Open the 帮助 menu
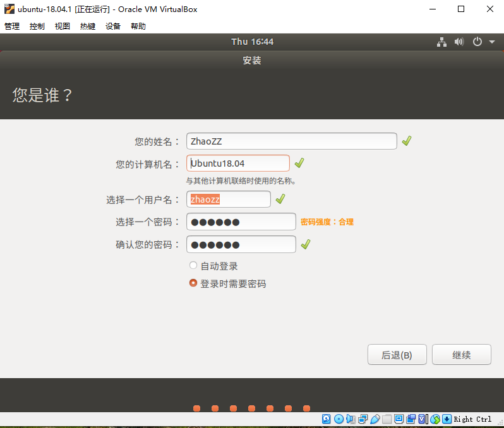504x428 pixels. pos(138,26)
